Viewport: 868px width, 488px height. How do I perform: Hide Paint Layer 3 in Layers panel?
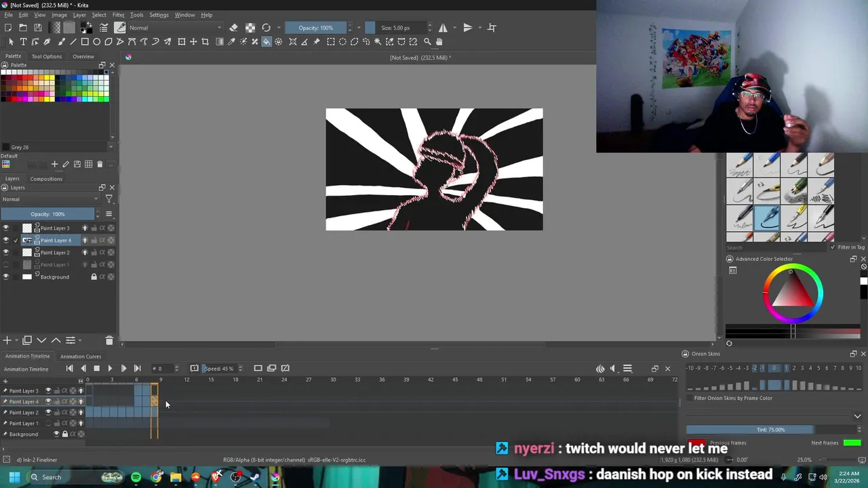[x=6, y=228]
